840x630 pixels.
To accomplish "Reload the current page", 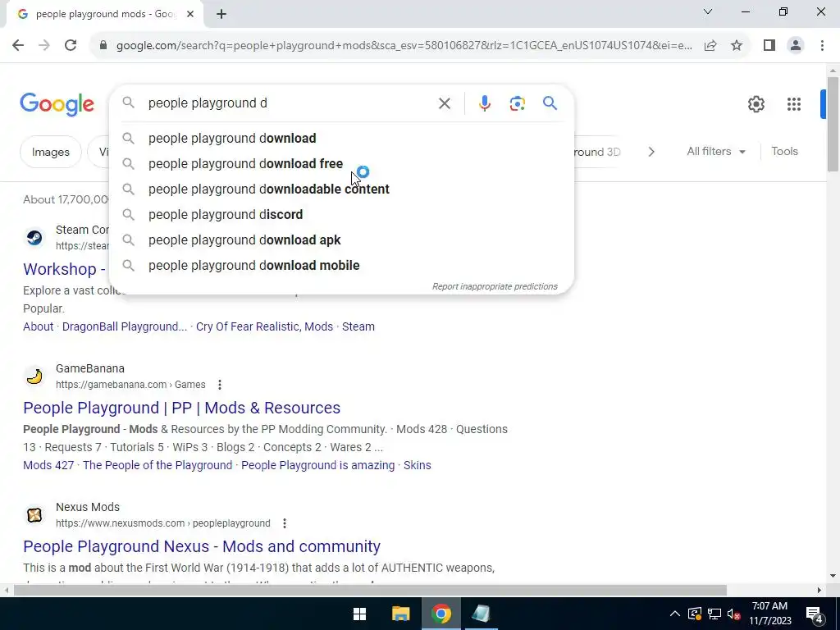I will 71,46.
